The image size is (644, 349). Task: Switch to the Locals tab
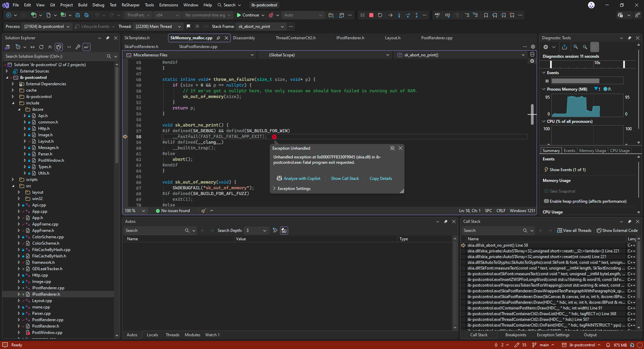[152, 335]
